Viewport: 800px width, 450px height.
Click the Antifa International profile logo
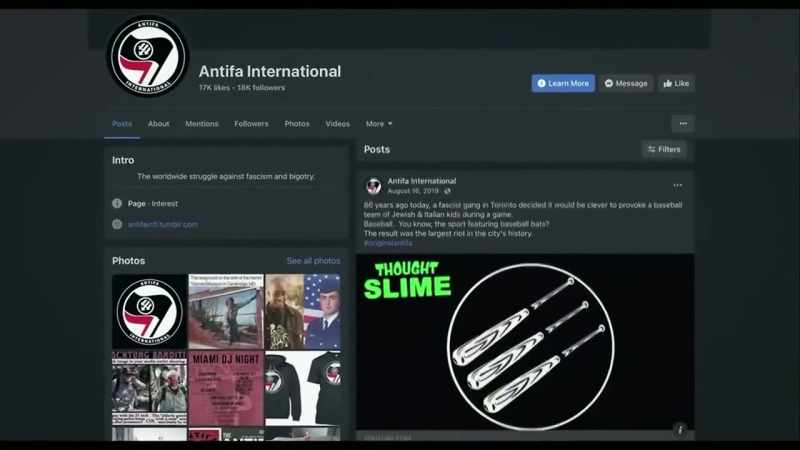click(x=148, y=56)
